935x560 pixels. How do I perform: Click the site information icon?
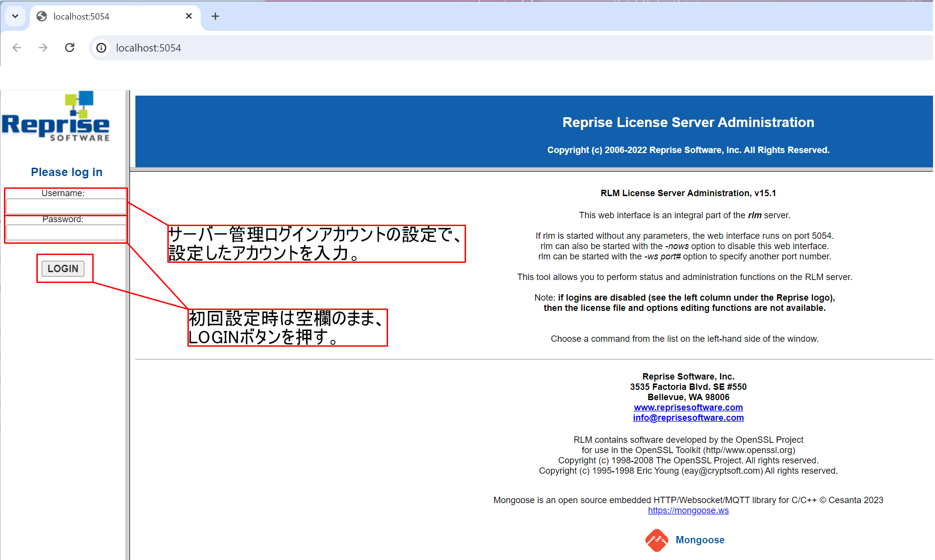(101, 48)
